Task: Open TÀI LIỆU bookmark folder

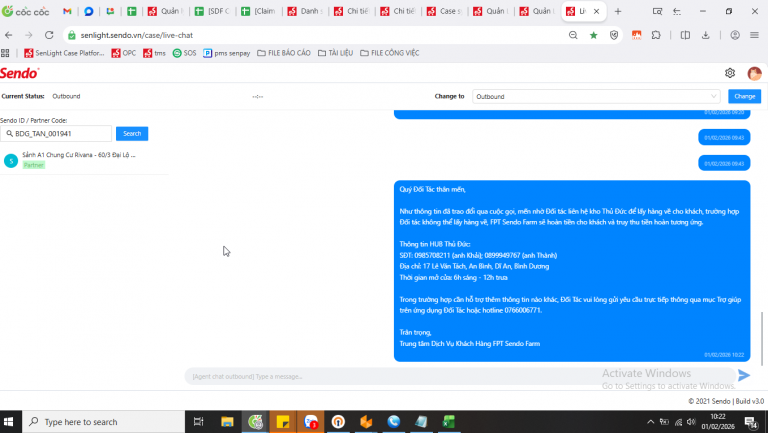Action: click(x=336, y=53)
